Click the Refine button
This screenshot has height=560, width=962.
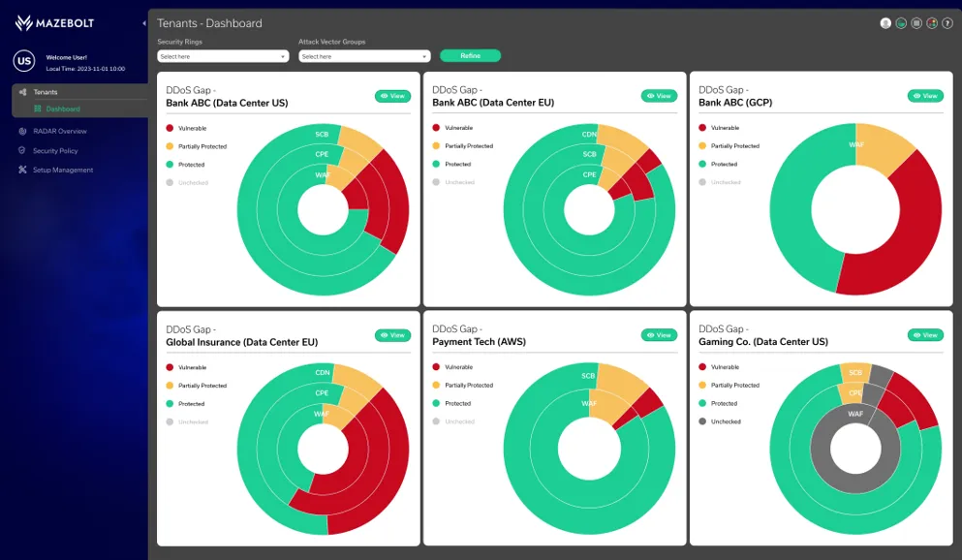(471, 56)
